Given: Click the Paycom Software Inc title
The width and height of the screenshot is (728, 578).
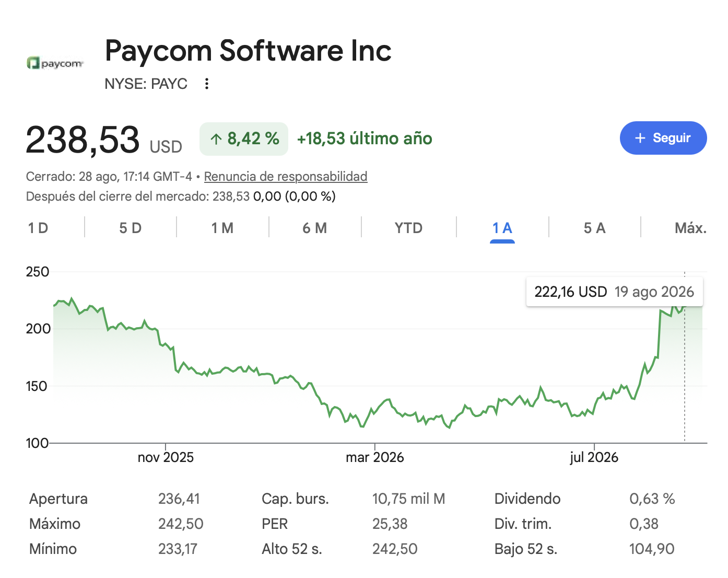Looking at the screenshot, I should click(x=248, y=51).
